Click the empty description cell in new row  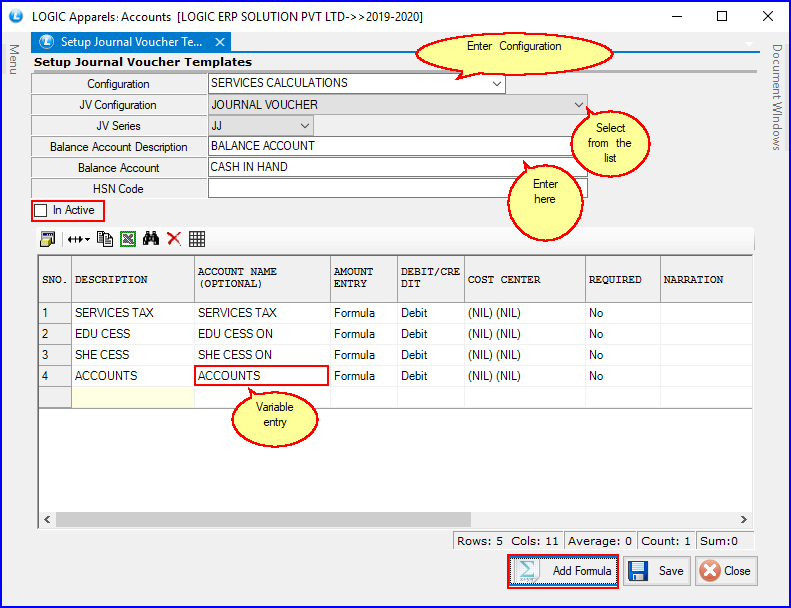[x=133, y=397]
